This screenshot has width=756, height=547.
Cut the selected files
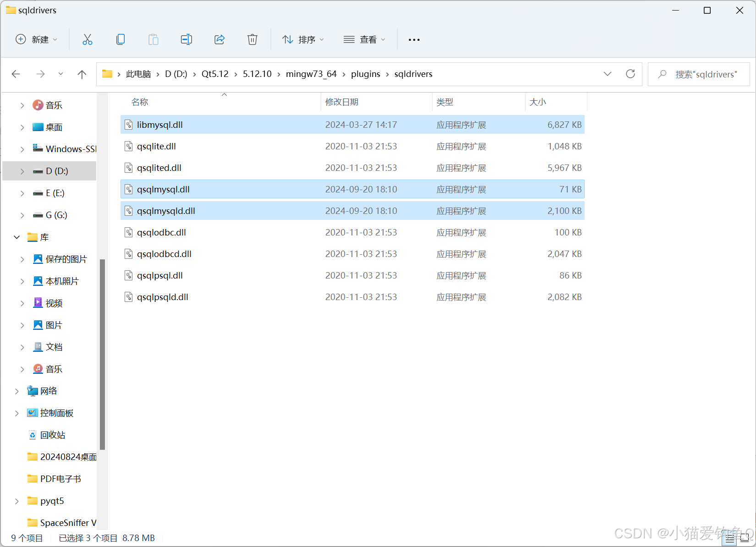coord(88,39)
